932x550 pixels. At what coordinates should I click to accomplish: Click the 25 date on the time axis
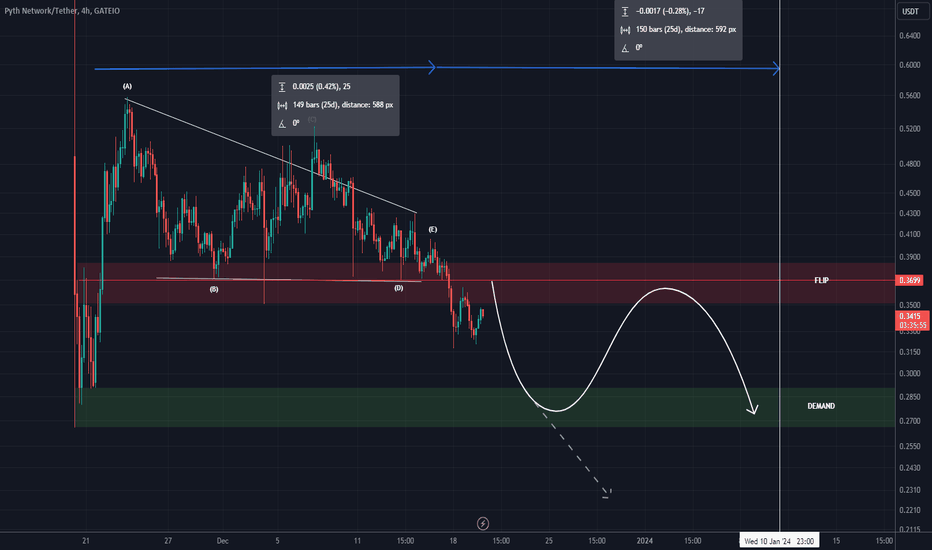(x=549, y=541)
